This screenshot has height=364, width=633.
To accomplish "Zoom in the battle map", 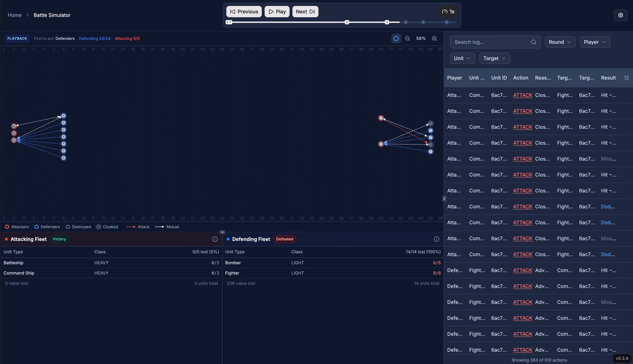I will click(x=434, y=39).
